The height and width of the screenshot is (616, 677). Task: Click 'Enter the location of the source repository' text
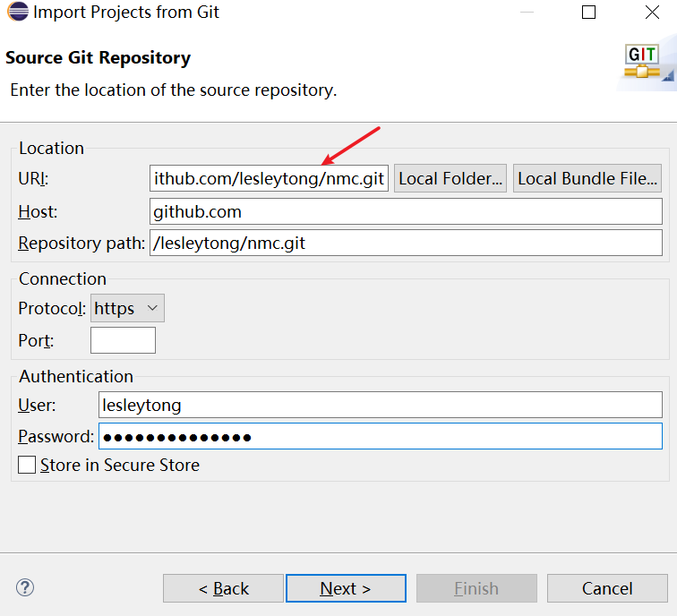(x=174, y=90)
